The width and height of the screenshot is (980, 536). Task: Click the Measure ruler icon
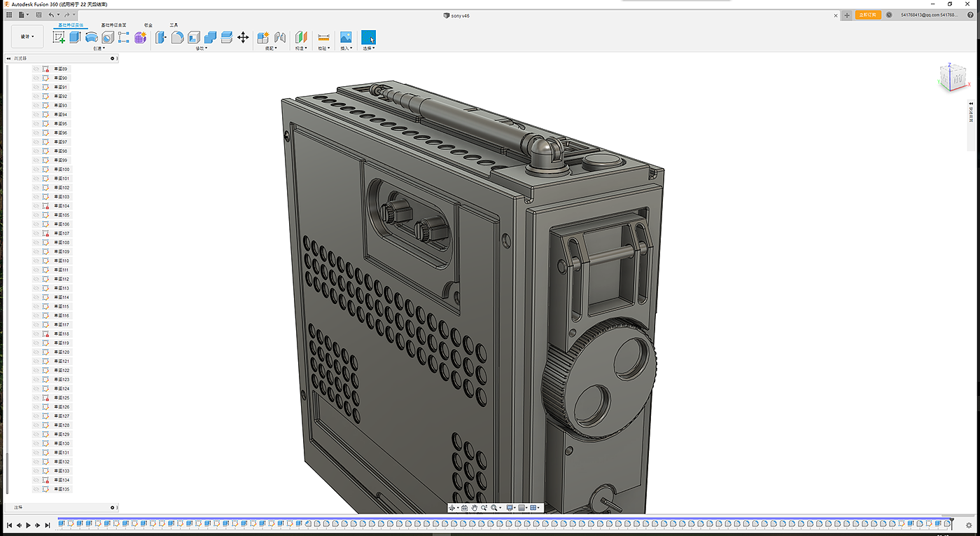click(x=323, y=37)
